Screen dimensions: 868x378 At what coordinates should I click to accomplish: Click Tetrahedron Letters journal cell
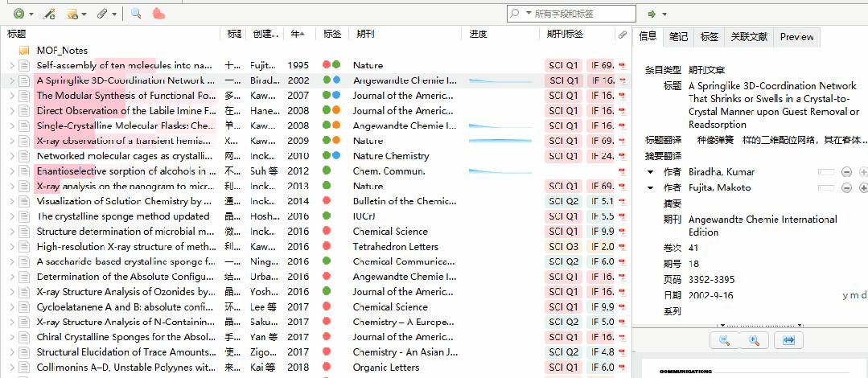click(x=395, y=247)
